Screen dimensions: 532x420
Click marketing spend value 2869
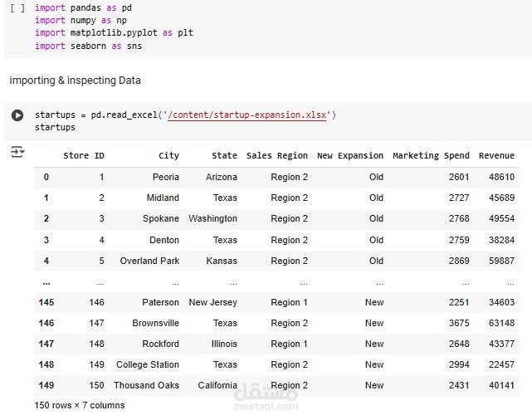tap(459, 261)
